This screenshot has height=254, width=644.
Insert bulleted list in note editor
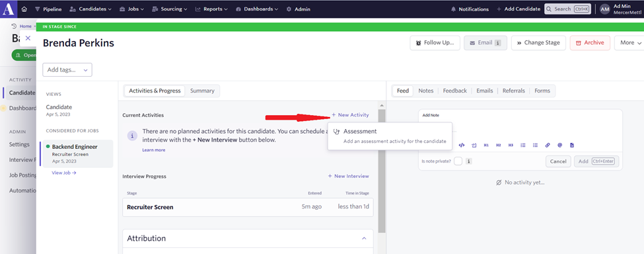click(x=535, y=145)
